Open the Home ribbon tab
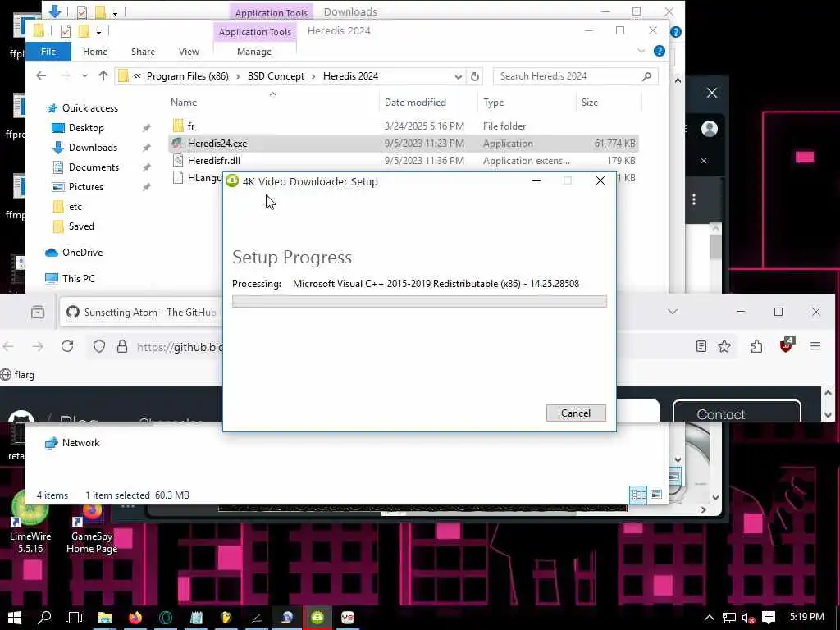Image resolution: width=840 pixels, height=630 pixels. pyautogui.click(x=95, y=52)
